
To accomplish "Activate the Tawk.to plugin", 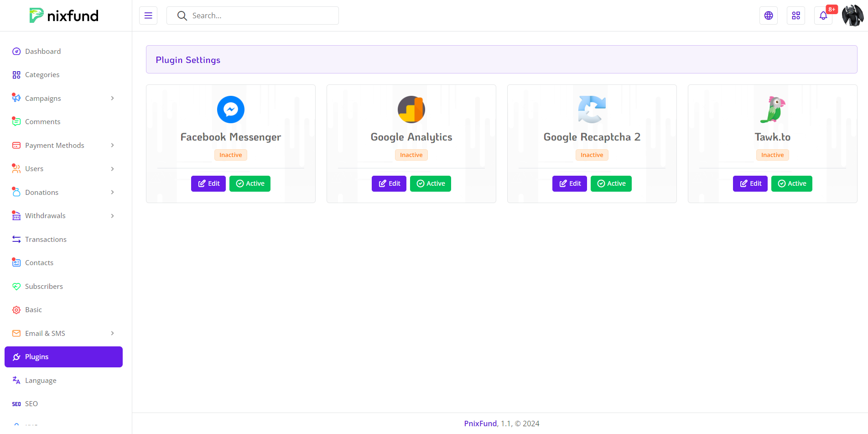I will click(x=791, y=183).
